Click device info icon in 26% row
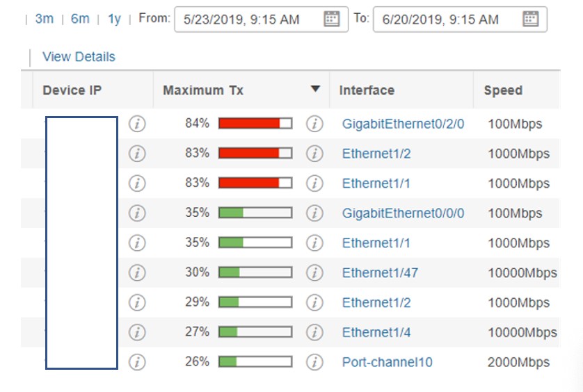583x392 pixels. tap(137, 362)
